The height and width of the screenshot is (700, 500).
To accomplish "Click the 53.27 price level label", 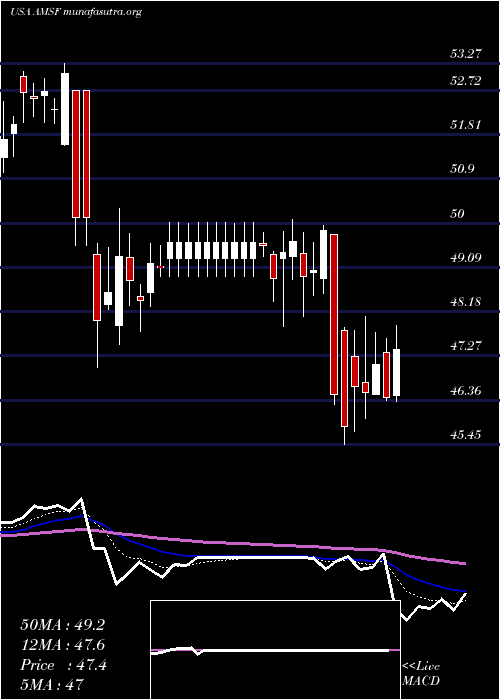I will (x=466, y=54).
